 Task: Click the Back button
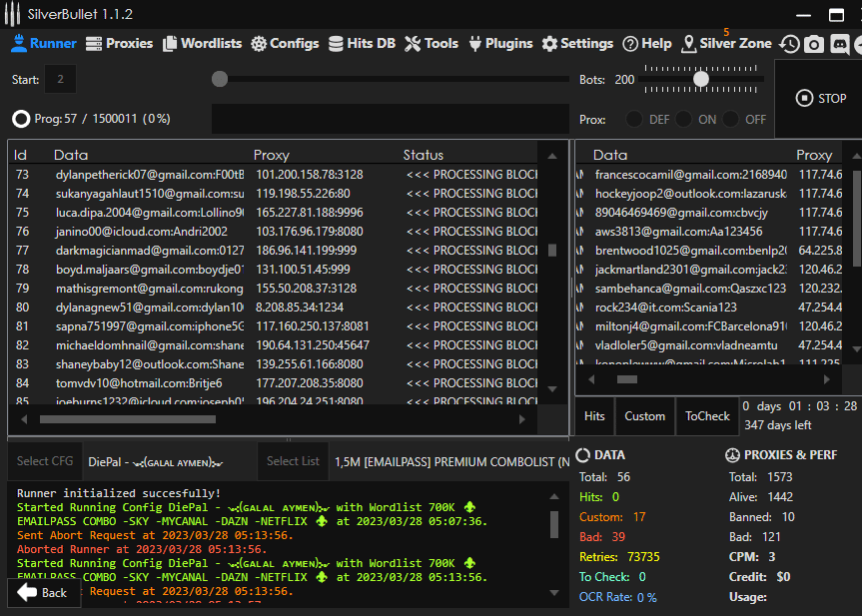(43, 592)
